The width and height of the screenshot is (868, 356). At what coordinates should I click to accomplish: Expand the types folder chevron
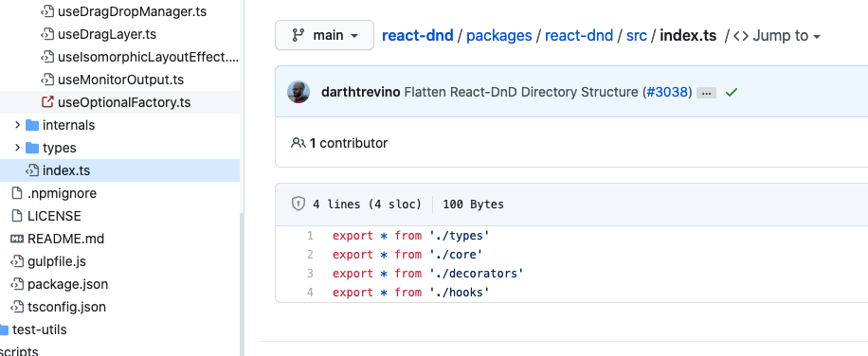(x=17, y=148)
